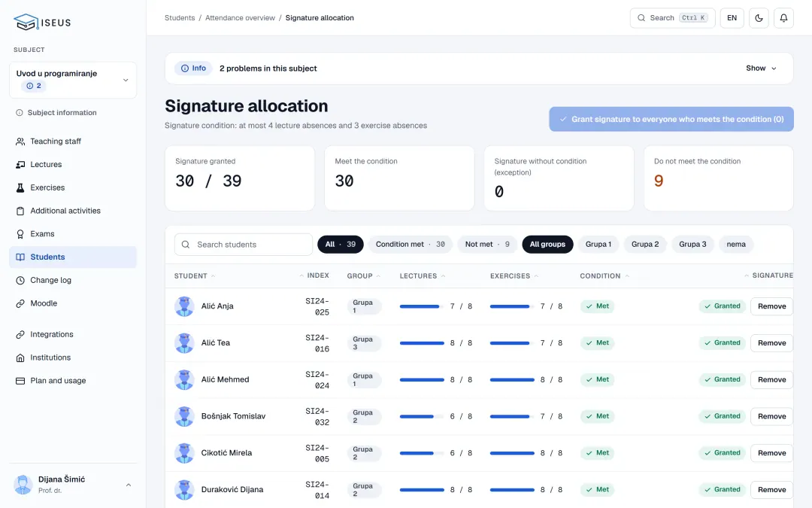Remove signature for Duraković Dijana
Screen dimensions: 812x508
[771, 490]
